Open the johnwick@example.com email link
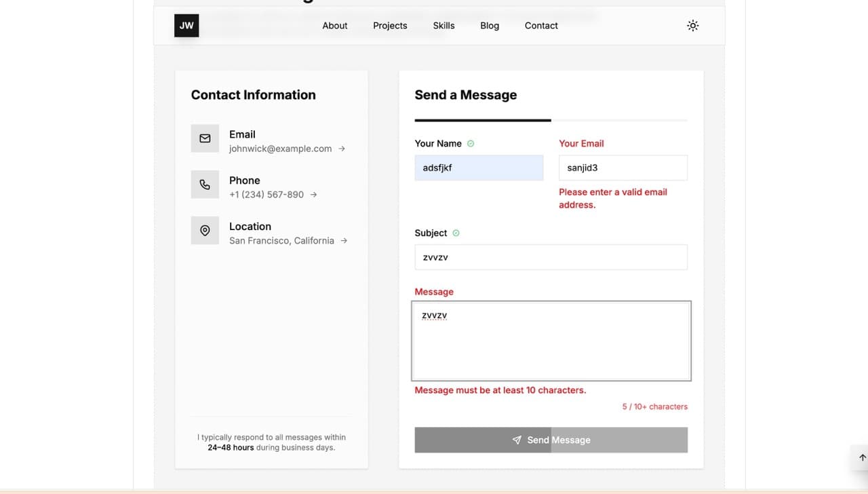868x494 pixels. click(x=280, y=149)
